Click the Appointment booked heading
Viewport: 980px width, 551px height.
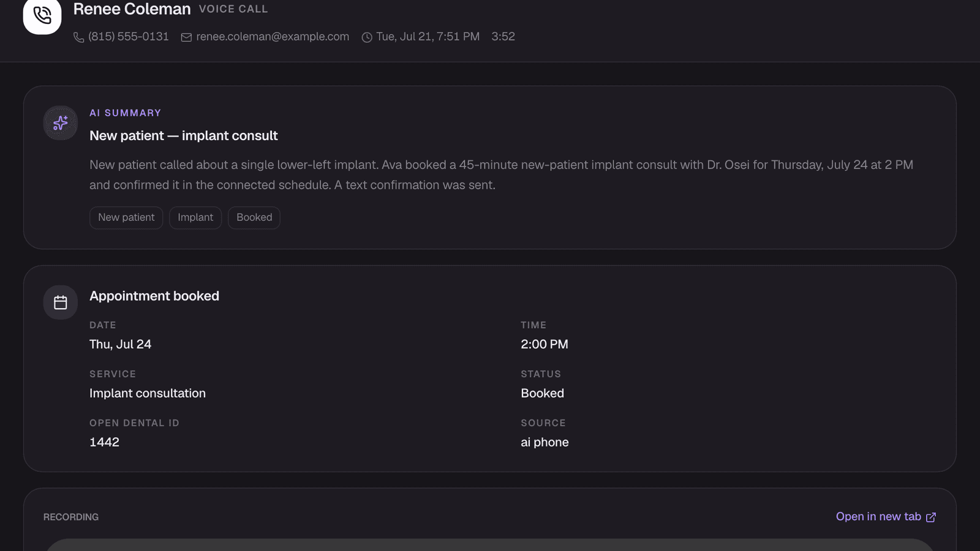[x=154, y=296]
